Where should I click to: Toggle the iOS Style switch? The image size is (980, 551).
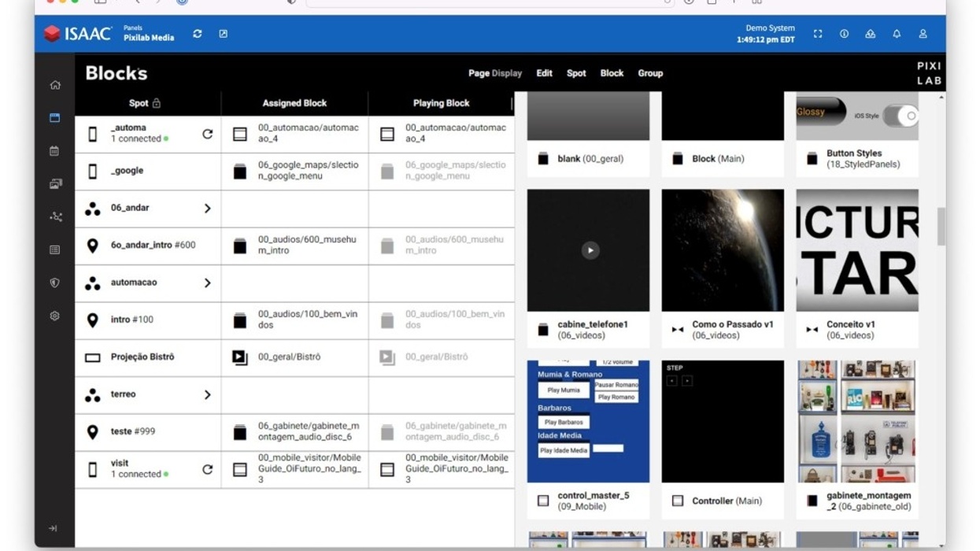pos(900,116)
